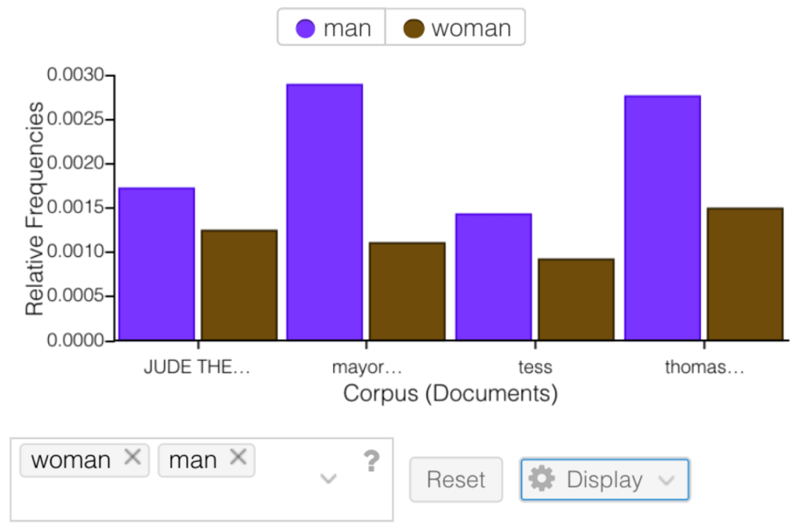Remove the woman term tag
This screenshot has height=532, width=796.
(133, 458)
